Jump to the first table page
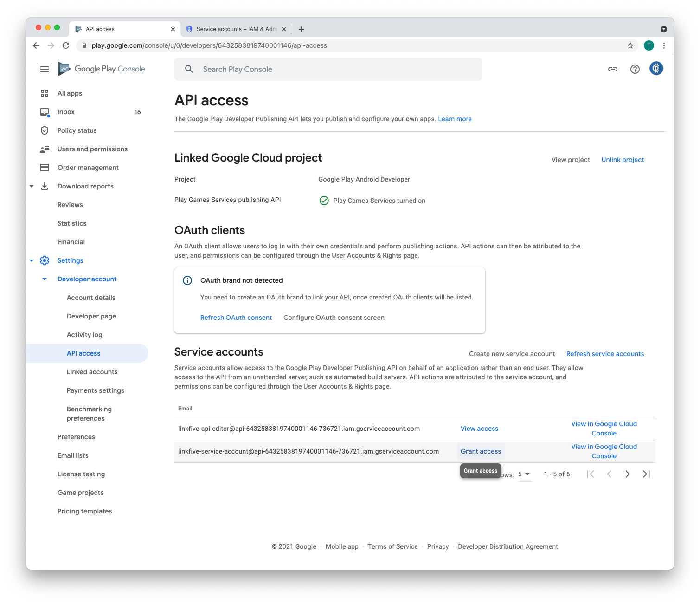Viewport: 700px width, 604px height. (591, 474)
